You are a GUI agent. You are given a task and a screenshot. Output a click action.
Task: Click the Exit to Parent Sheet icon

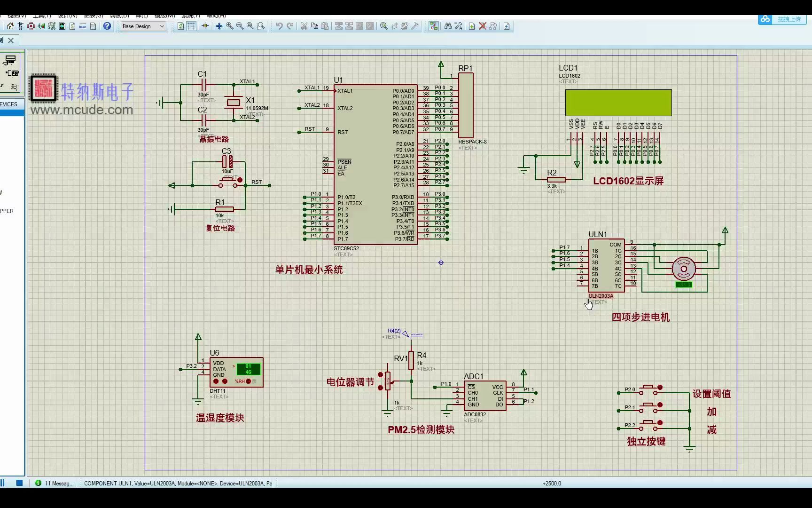click(x=493, y=26)
